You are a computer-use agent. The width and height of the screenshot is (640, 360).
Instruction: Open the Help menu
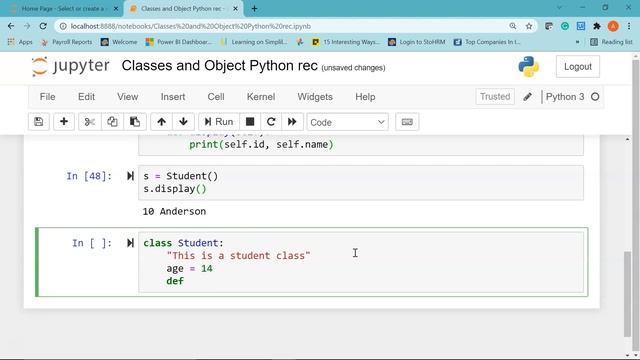click(365, 97)
